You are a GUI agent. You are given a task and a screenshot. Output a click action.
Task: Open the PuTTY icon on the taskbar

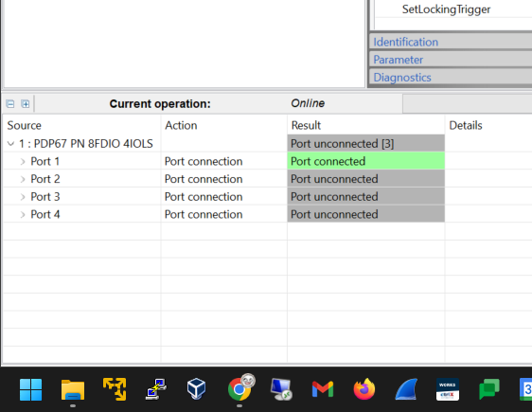click(x=156, y=389)
